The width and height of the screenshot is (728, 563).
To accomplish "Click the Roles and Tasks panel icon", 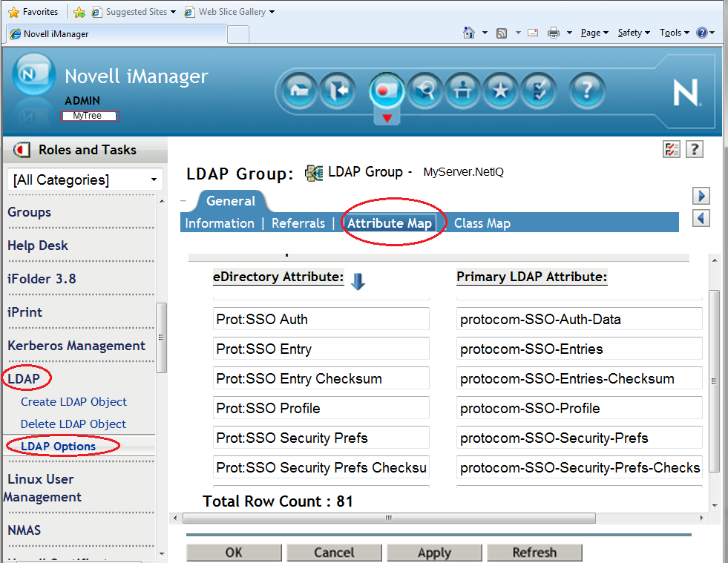I will (x=22, y=150).
